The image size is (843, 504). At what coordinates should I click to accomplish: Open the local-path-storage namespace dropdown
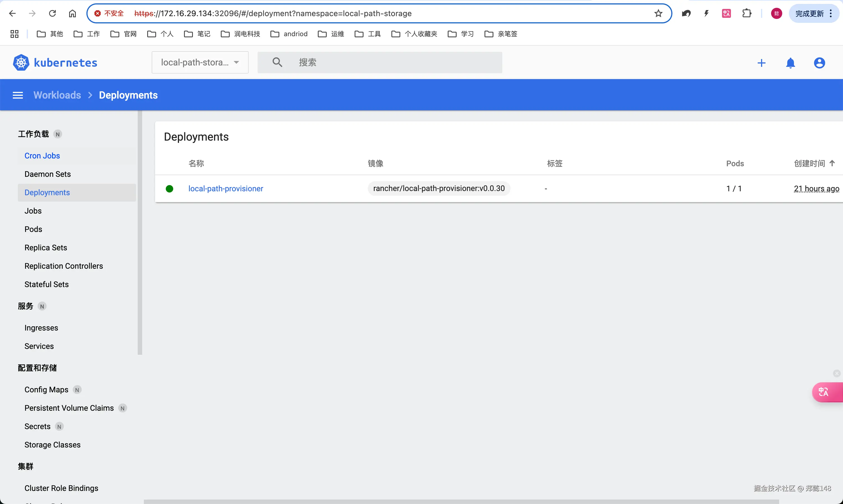(200, 62)
